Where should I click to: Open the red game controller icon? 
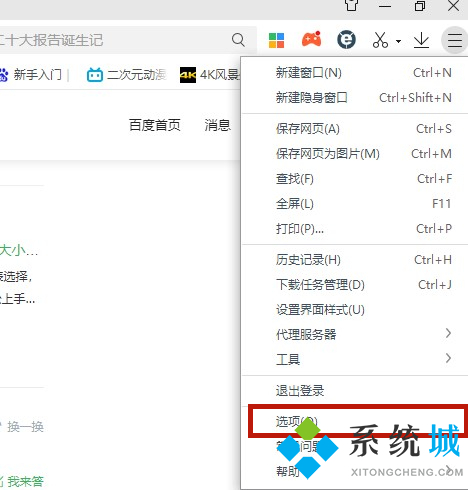tap(311, 39)
